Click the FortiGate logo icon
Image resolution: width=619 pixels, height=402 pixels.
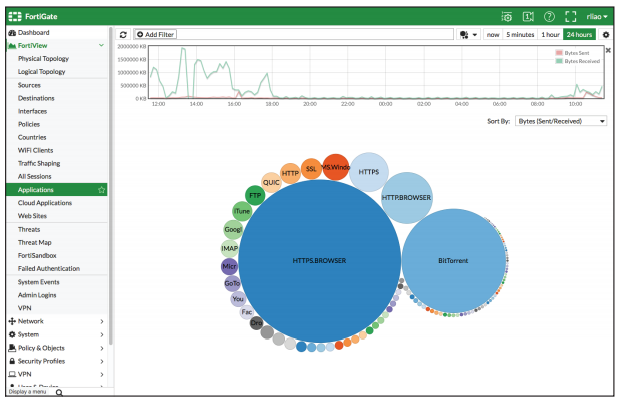click(x=15, y=16)
